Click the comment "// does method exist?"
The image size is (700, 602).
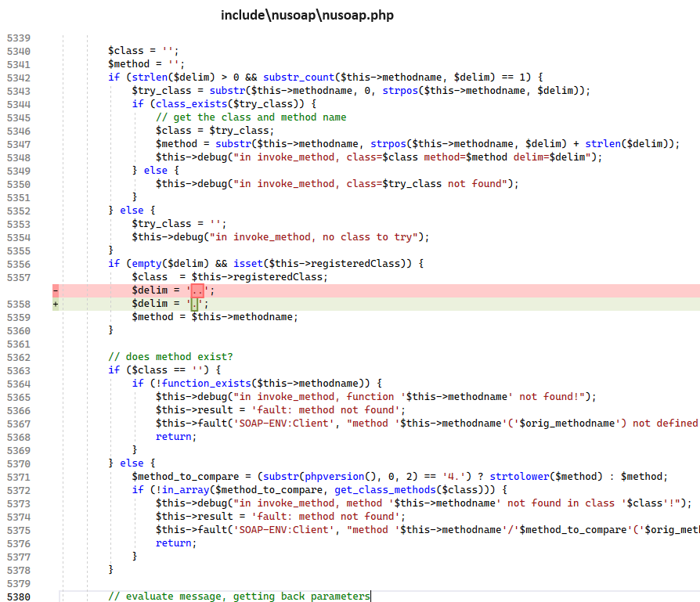pos(171,357)
